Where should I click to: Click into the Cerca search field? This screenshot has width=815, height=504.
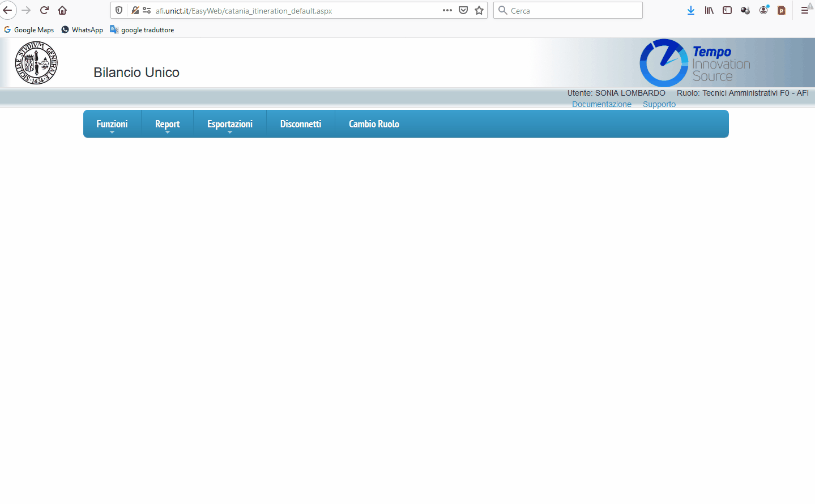point(568,10)
